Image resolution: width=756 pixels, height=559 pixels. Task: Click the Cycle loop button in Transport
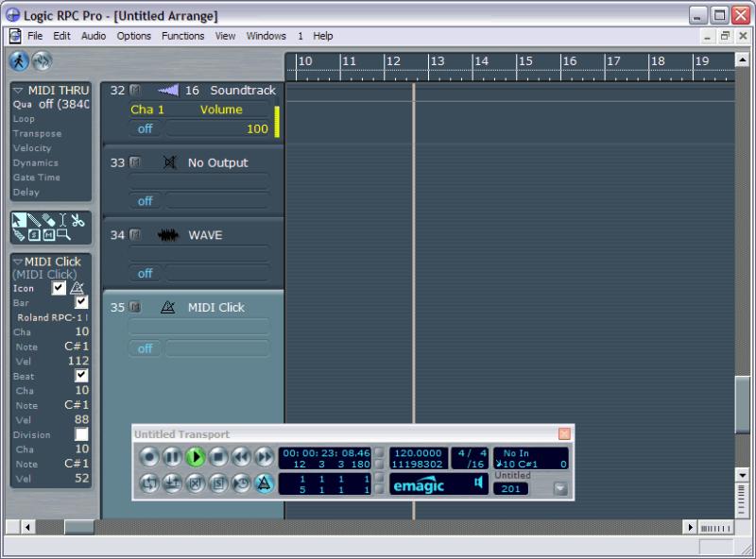click(x=149, y=483)
